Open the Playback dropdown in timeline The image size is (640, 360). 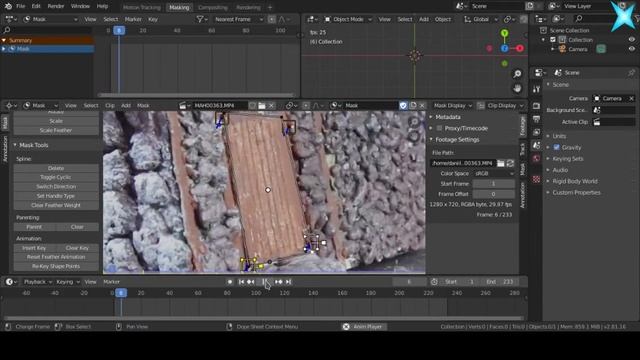point(38,282)
